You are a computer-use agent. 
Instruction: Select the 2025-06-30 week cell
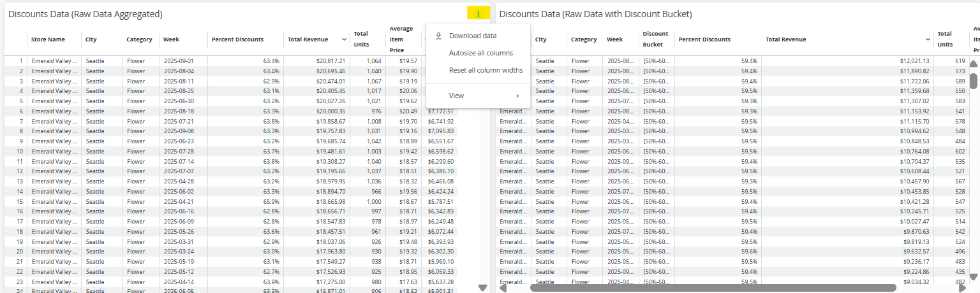[x=183, y=101]
